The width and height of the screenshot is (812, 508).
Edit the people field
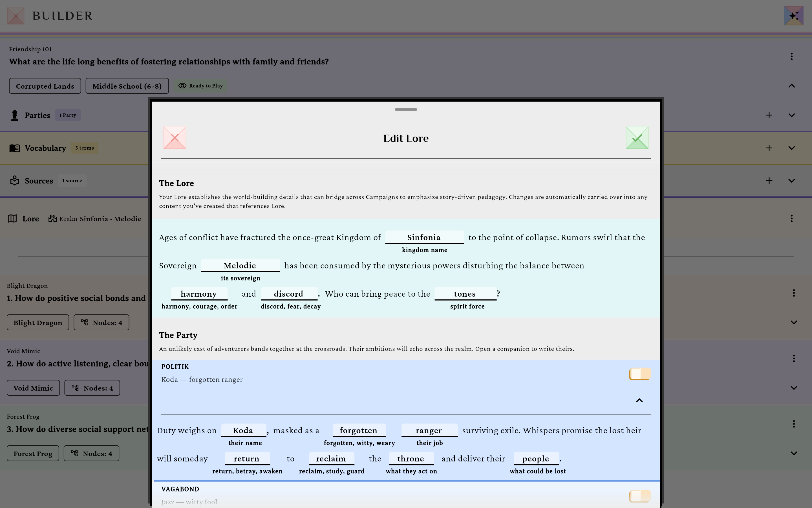tap(536, 459)
